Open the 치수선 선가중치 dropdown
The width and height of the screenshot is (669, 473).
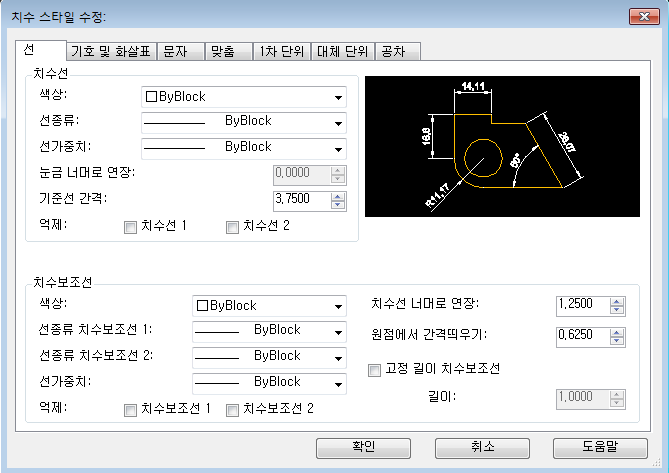click(244, 149)
